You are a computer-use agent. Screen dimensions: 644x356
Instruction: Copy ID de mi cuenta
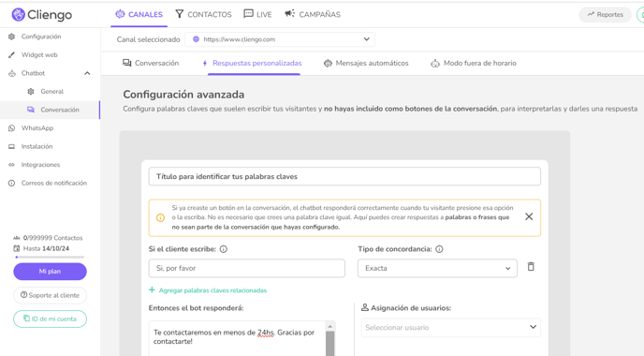click(x=51, y=319)
